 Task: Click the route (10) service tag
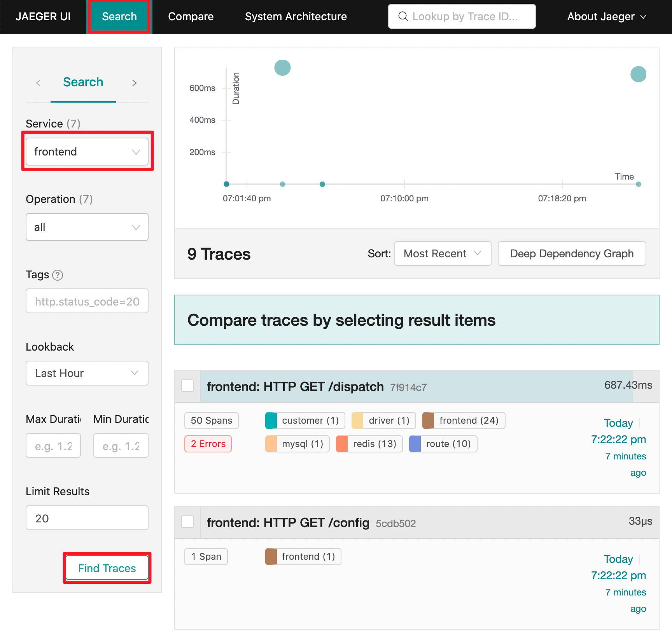[443, 444]
